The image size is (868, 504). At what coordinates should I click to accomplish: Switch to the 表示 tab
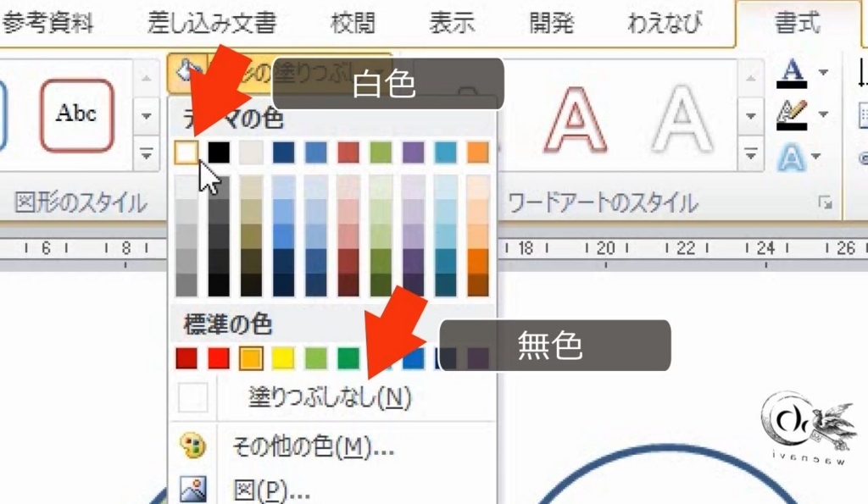coord(453,23)
